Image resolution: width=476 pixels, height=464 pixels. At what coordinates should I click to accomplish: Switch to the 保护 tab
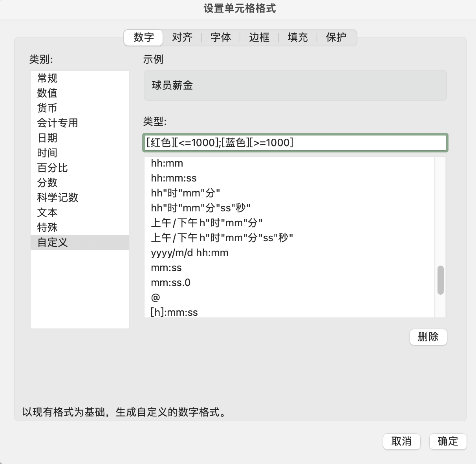[336, 38]
